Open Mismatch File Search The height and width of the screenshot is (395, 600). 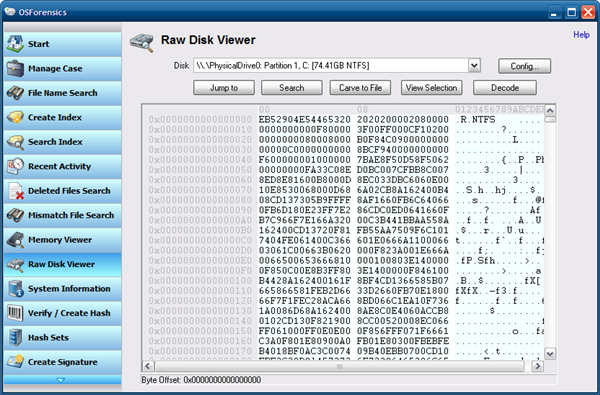[62, 215]
